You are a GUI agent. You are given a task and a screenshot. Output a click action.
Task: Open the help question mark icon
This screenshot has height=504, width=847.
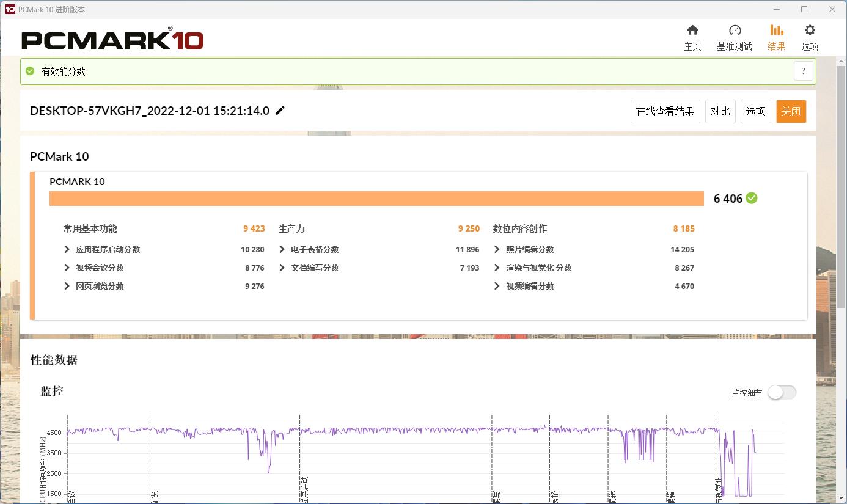coord(803,70)
